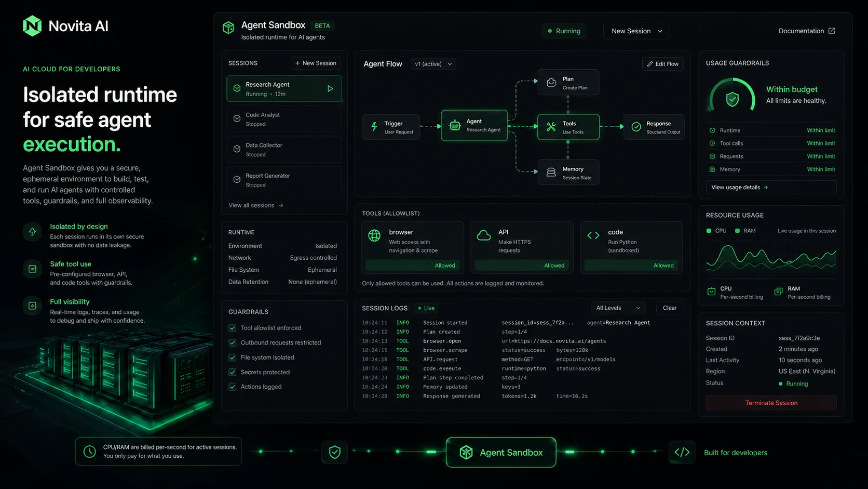Click the Clear logs button
868x489 pixels.
[670, 308]
